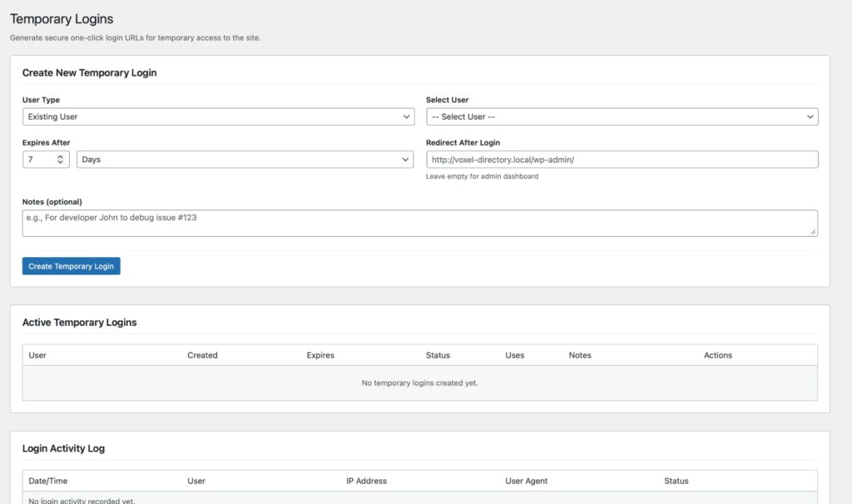This screenshot has width=852, height=504.
Task: Focus the Redirect After Login URL field
Action: [x=622, y=160]
